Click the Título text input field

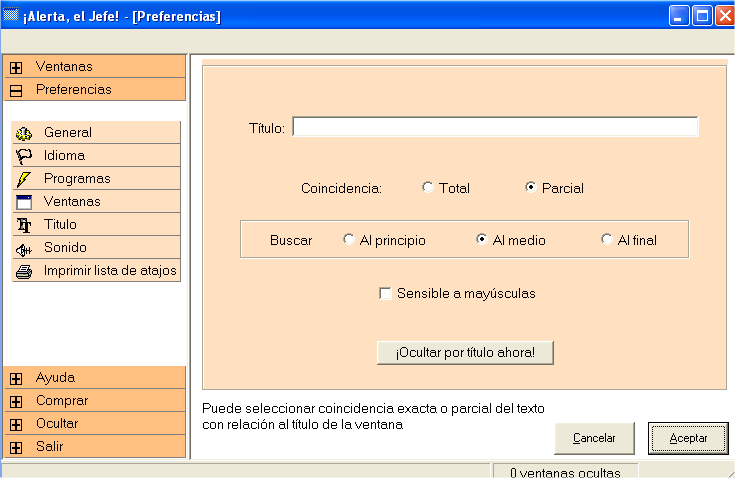[x=495, y=127]
